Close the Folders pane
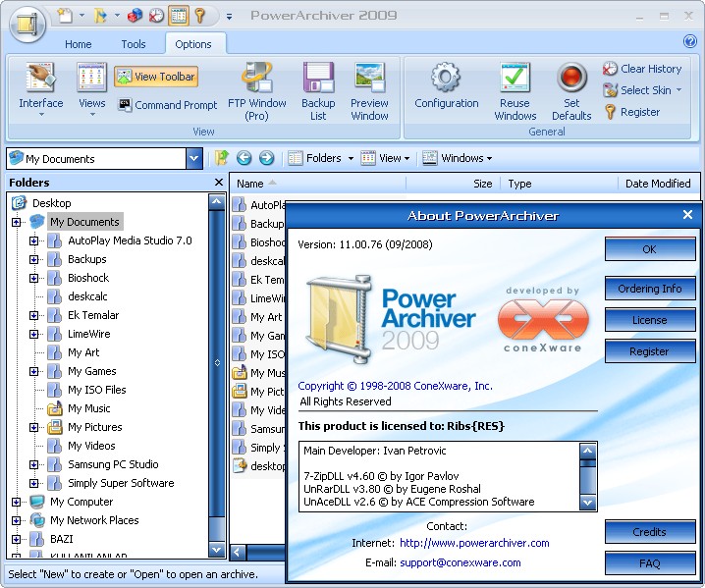Image resolution: width=705 pixels, height=588 pixels. (219, 182)
